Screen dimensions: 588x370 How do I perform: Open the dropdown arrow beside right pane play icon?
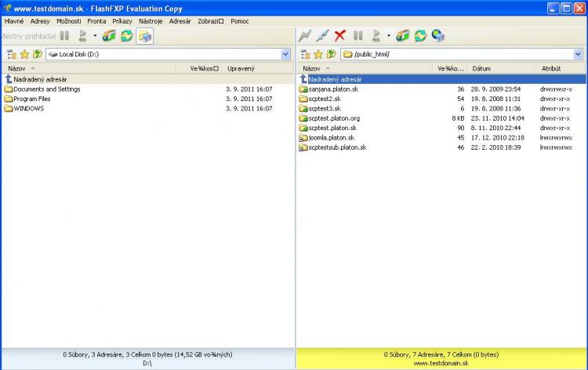point(389,36)
